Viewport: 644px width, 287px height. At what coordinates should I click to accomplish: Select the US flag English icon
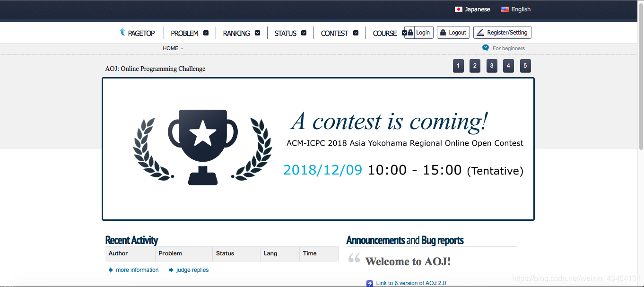(x=505, y=9)
